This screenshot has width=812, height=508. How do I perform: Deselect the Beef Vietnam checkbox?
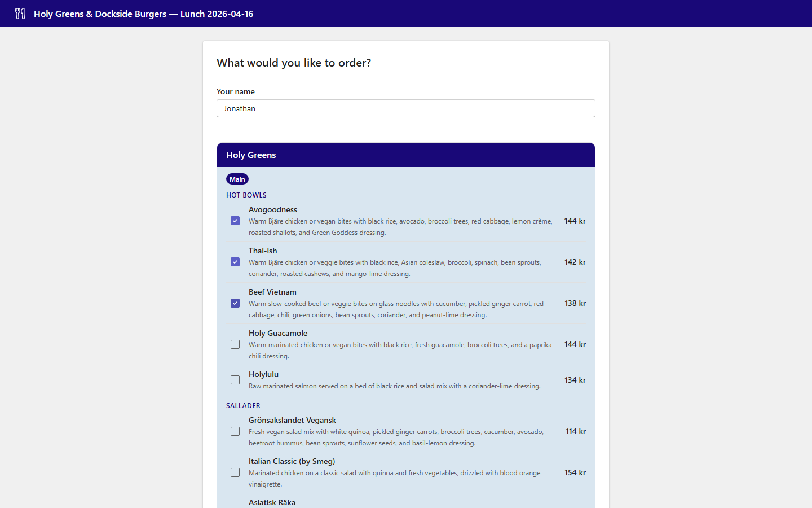coord(235,303)
